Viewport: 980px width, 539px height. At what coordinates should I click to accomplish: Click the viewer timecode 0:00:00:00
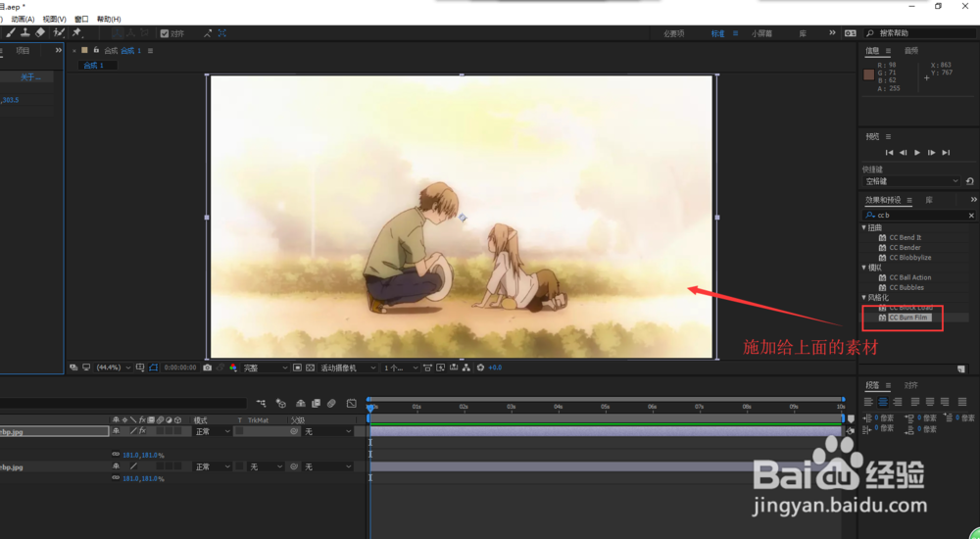point(180,367)
